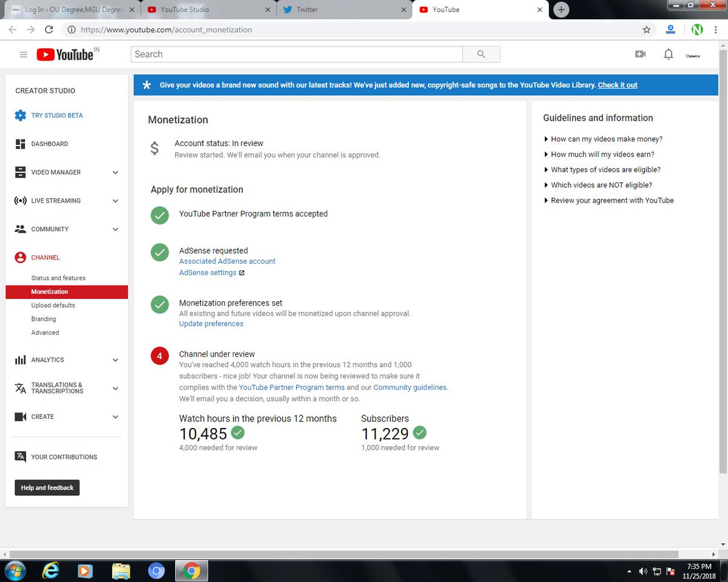Open the notifications bell
This screenshot has width=728, height=582.
tap(669, 55)
